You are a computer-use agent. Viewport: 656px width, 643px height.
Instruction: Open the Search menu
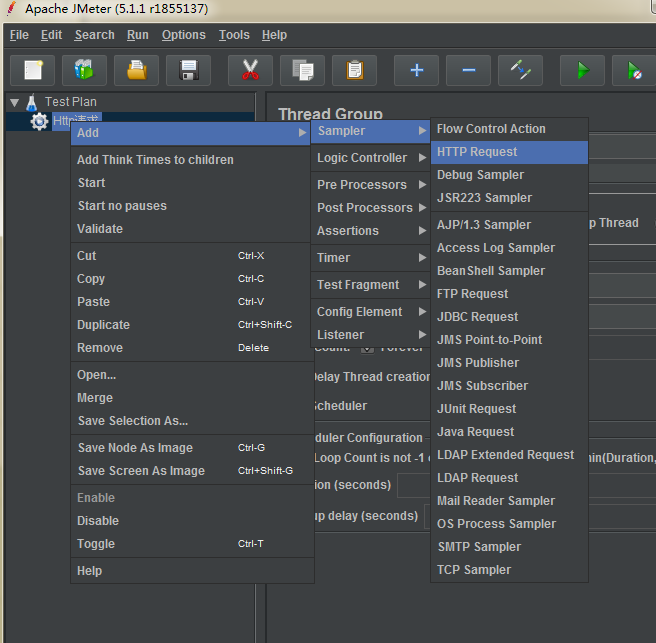click(95, 35)
